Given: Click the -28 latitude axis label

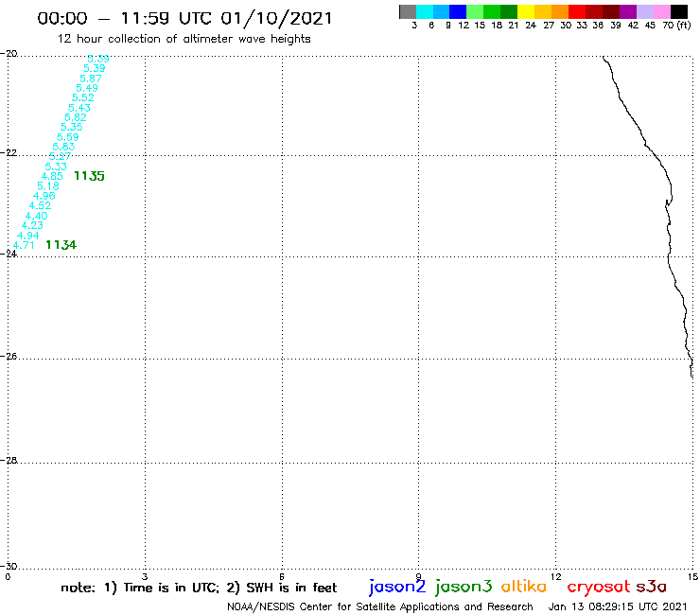Looking at the screenshot, I should (x=9, y=460).
